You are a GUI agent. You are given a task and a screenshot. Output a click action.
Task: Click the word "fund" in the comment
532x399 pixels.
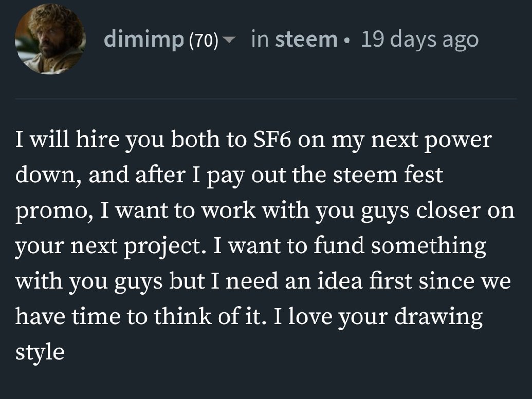tap(339, 246)
